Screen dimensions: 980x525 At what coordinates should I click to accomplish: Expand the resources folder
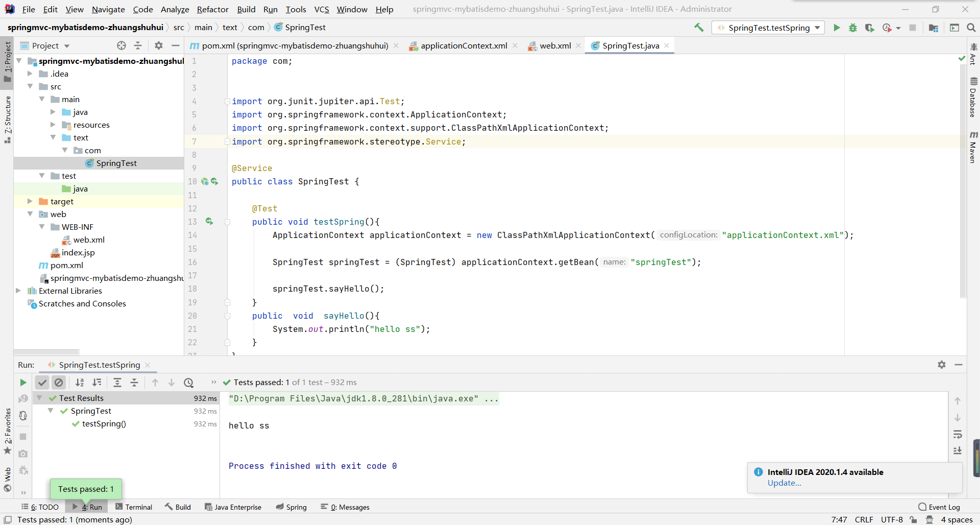(x=53, y=125)
